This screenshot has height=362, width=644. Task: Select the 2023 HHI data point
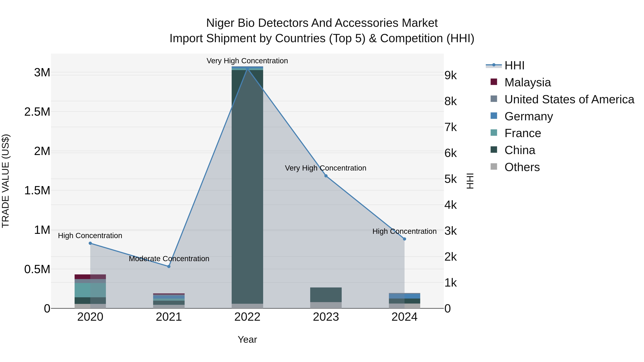pos(326,176)
